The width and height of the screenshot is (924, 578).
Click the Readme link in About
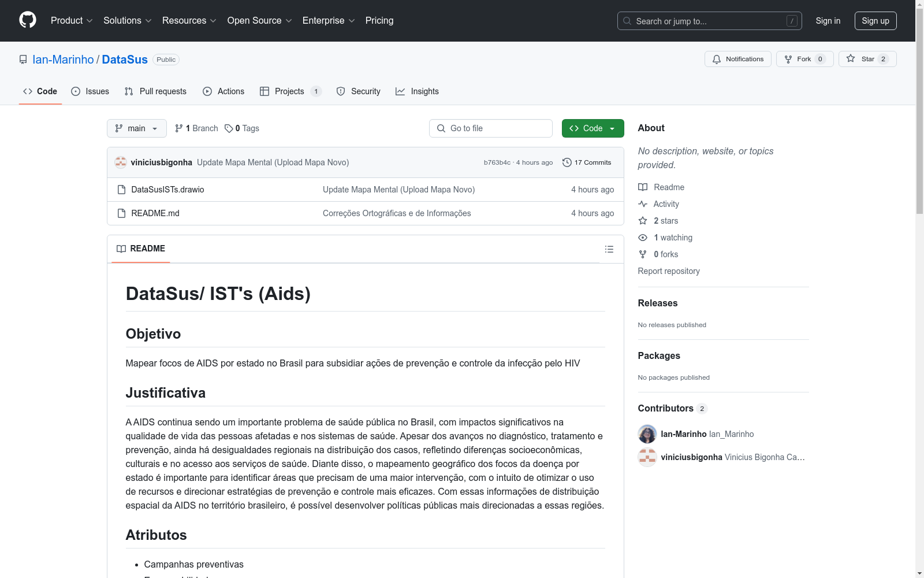coord(669,187)
